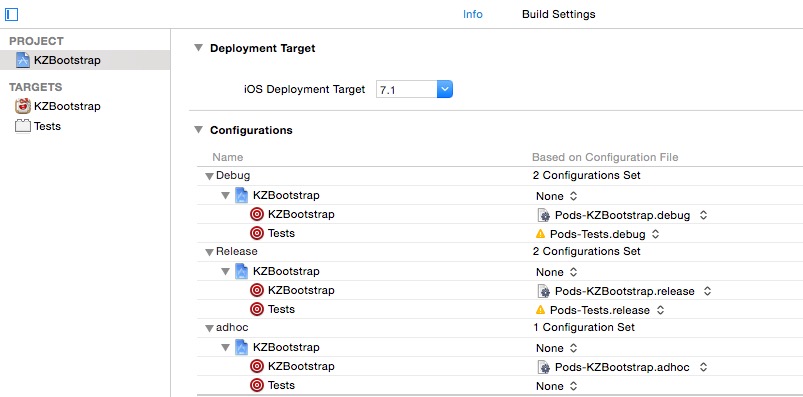Screen dimensions: 803x397
Task: Collapse KZBootstrap project under Debug
Action: pyautogui.click(x=225, y=196)
